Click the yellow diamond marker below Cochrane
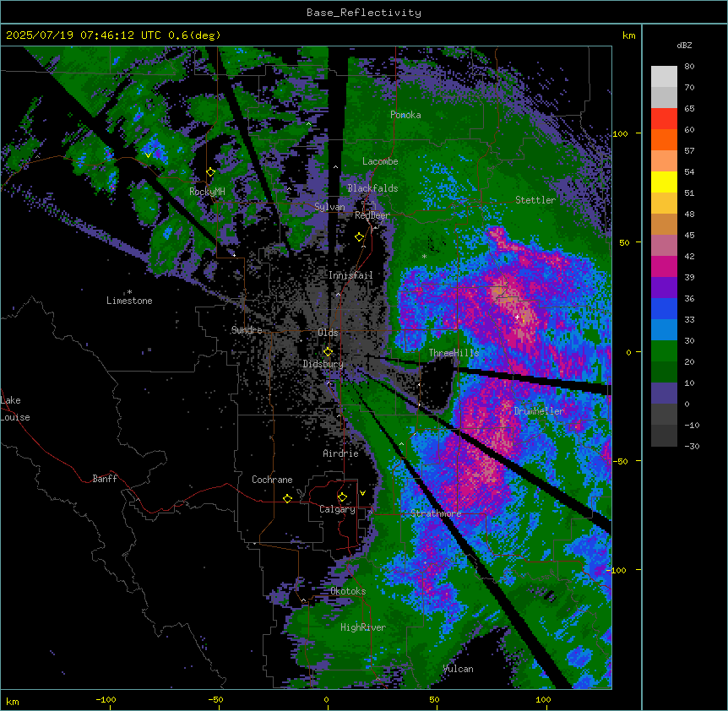The image size is (728, 711). tap(287, 498)
